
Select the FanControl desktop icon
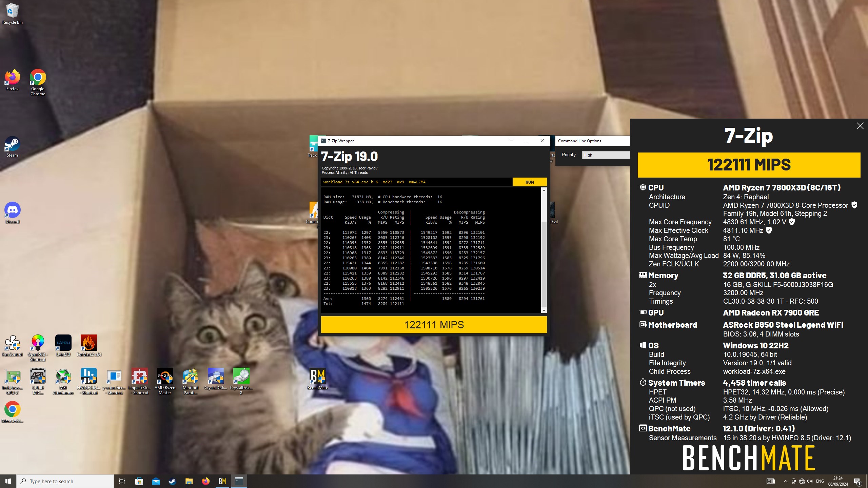(x=13, y=346)
